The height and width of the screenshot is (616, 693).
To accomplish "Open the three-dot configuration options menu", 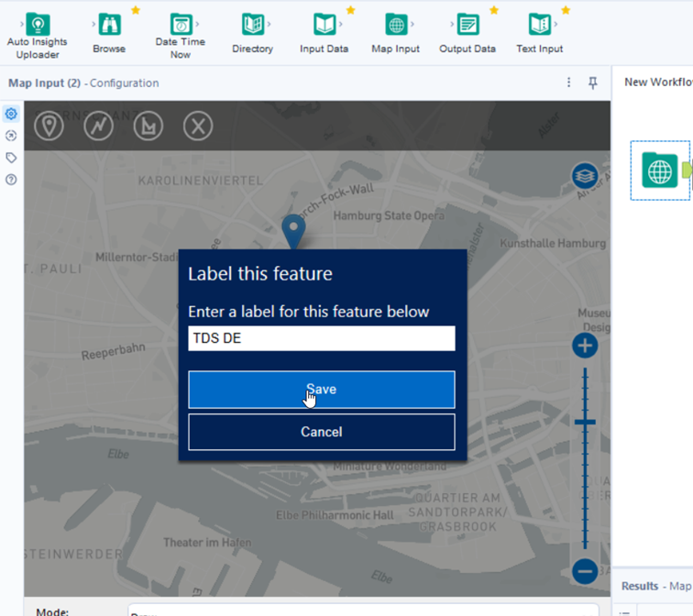I will (x=569, y=83).
